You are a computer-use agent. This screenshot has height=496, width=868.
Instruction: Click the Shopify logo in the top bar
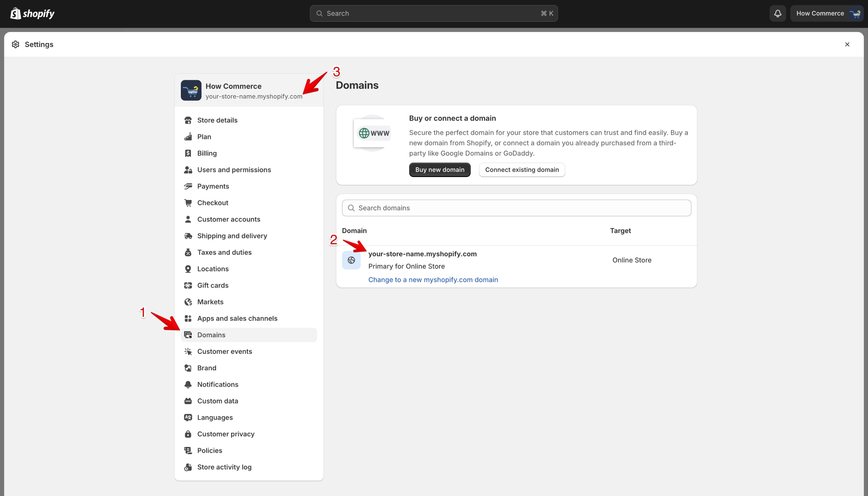pyautogui.click(x=32, y=13)
